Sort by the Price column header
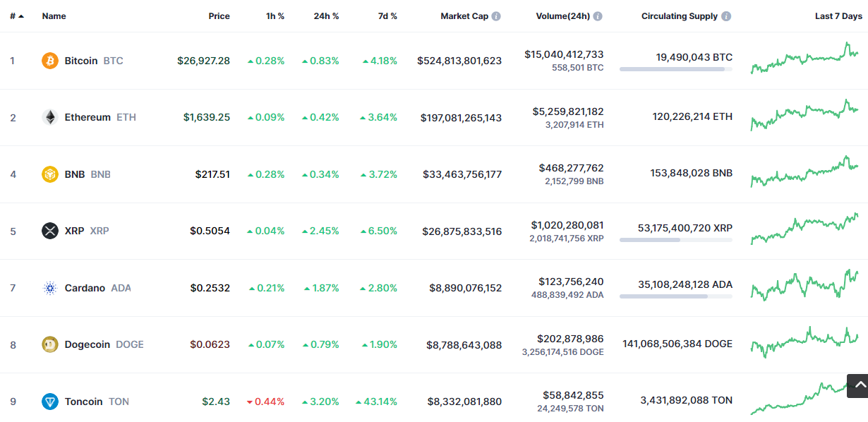This screenshot has height=422, width=868. pyautogui.click(x=219, y=16)
